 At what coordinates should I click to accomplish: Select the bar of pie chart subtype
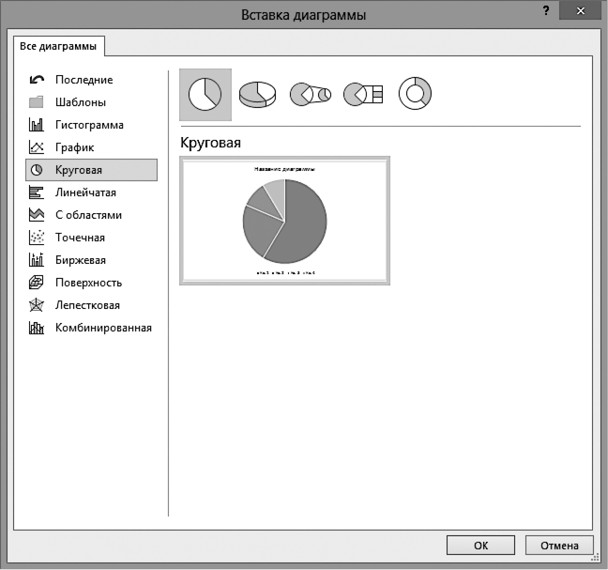363,94
